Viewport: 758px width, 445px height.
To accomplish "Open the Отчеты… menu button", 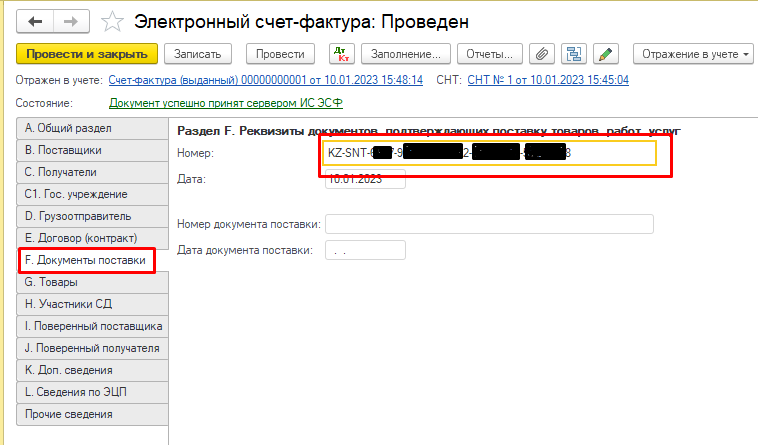I will (x=490, y=53).
